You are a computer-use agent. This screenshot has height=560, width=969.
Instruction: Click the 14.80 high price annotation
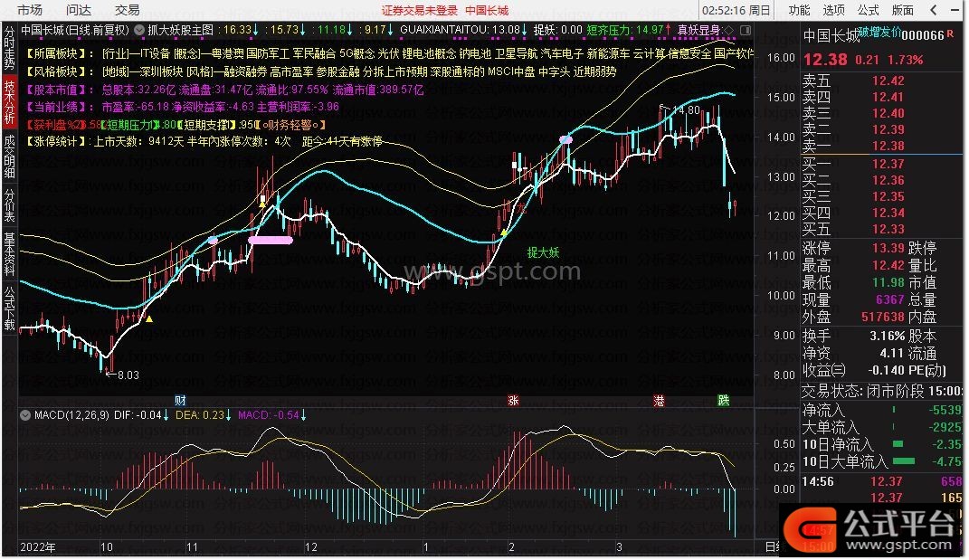coord(685,110)
